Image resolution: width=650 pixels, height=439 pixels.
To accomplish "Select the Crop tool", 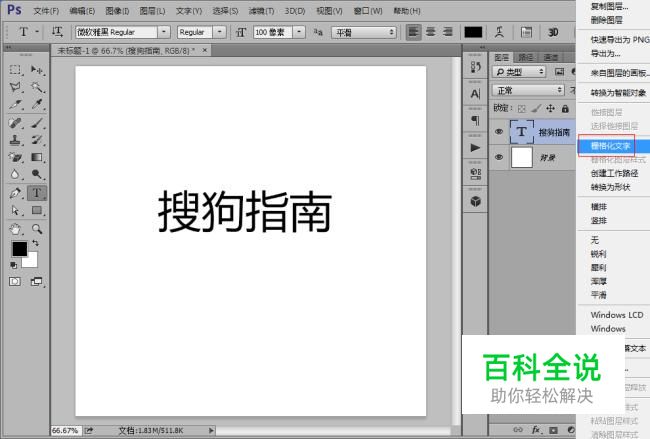I will pyautogui.click(x=15, y=104).
